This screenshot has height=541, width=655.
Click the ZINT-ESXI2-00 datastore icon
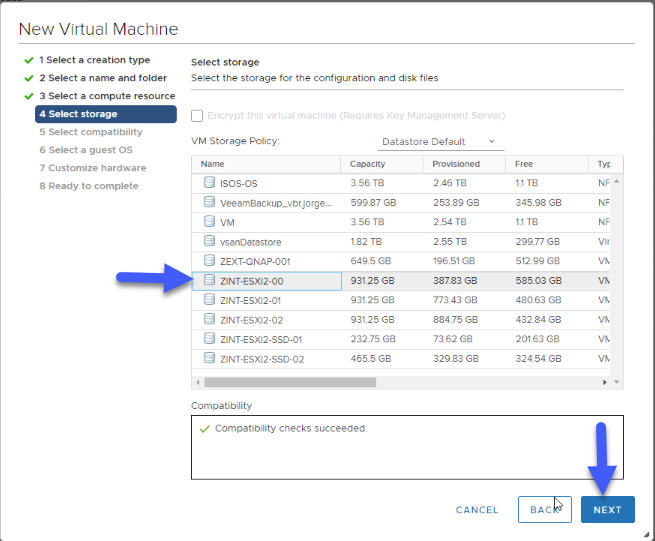209,280
